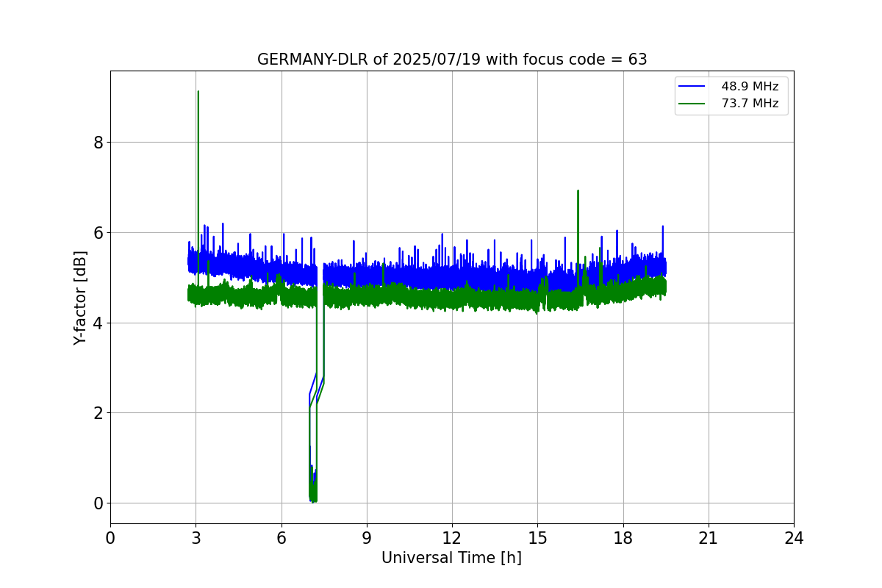Click the Universal Time [h] axis label

[x=451, y=558]
